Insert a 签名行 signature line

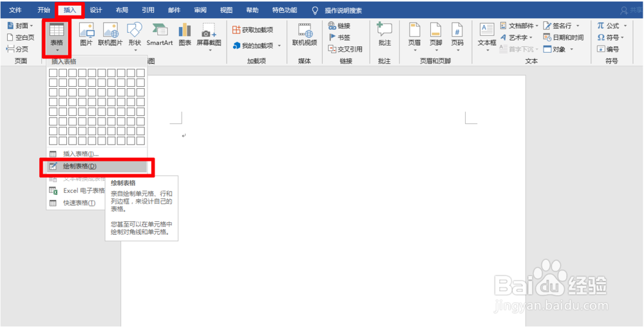pyautogui.click(x=561, y=26)
